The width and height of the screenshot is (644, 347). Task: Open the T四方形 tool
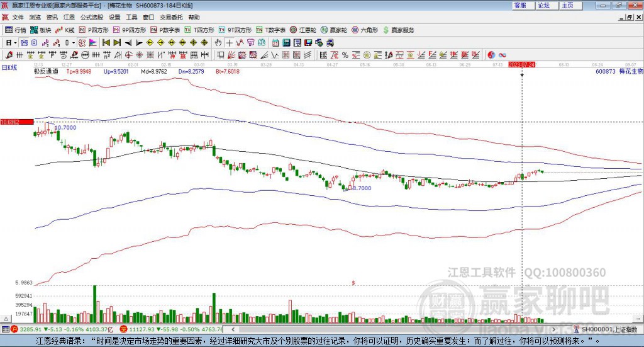coord(199,30)
